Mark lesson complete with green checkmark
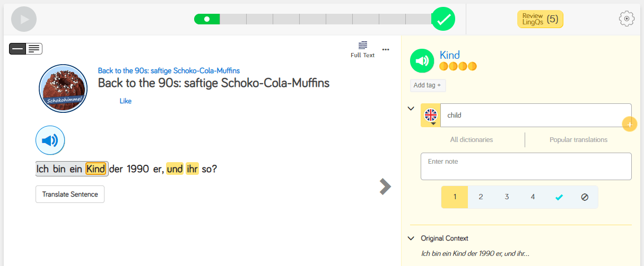Screen dimensions: 644x266 tap(443, 19)
